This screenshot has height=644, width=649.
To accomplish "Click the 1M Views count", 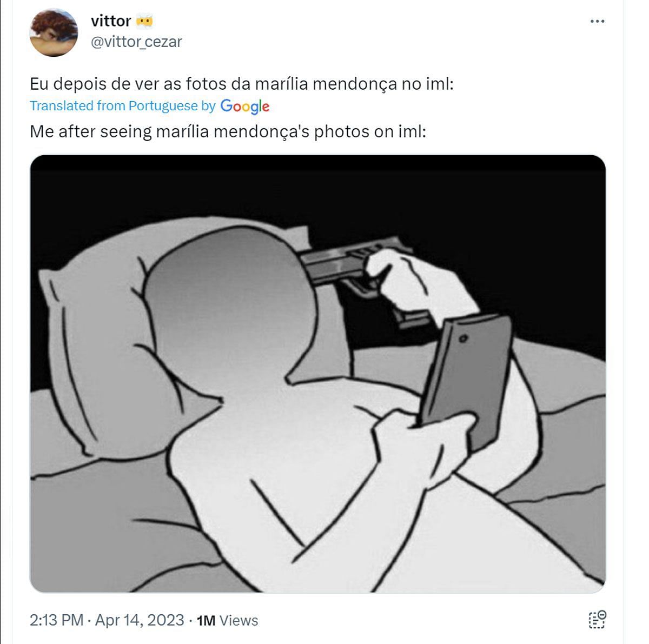I will click(228, 620).
